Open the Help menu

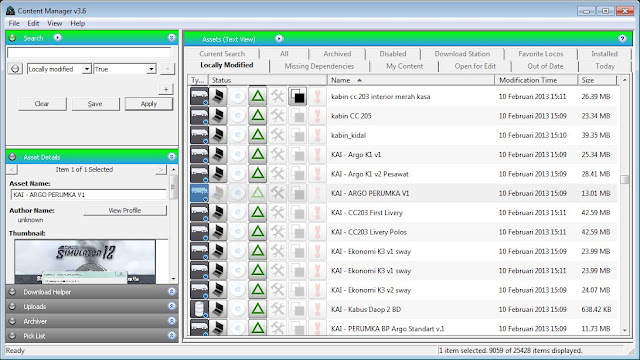pyautogui.click(x=78, y=23)
